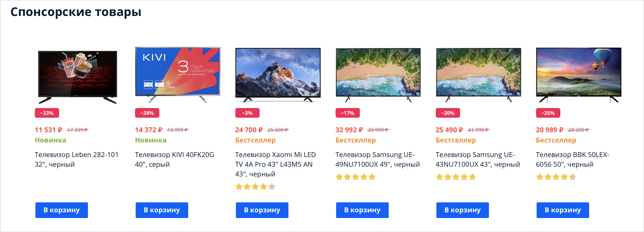The height and width of the screenshot is (232, 644).
Task: Open Телевизор Leben 282-101 title link
Action: (77, 159)
